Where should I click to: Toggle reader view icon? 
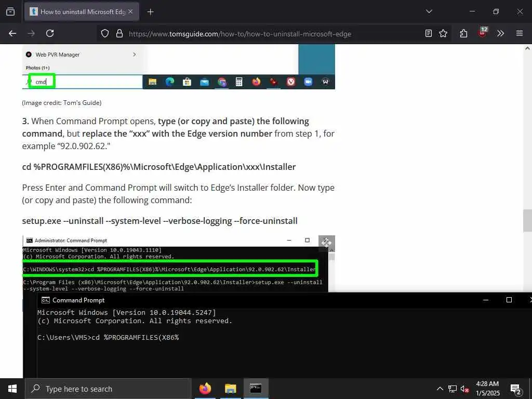[x=429, y=33]
